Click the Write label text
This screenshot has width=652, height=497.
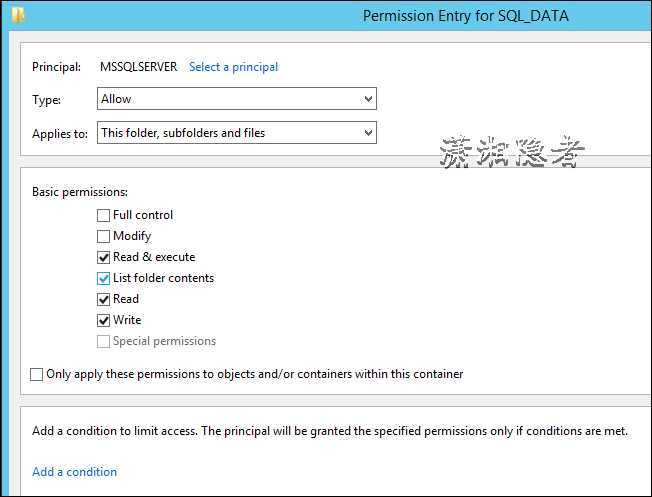click(127, 320)
